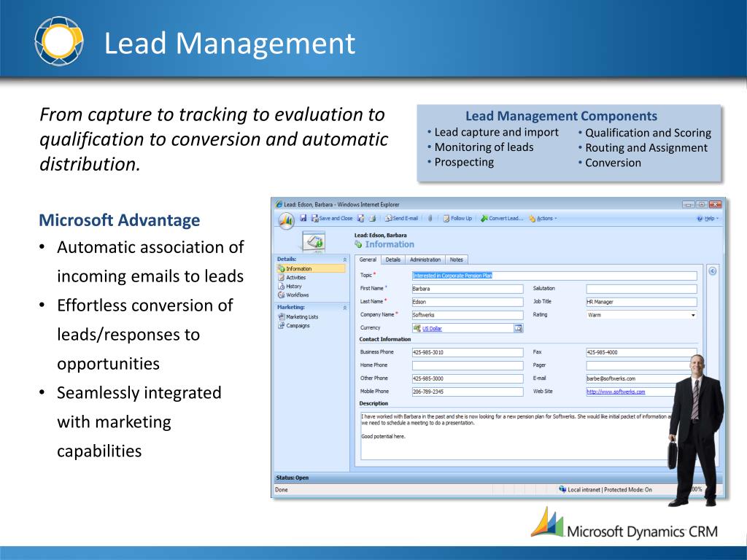This screenshot has height=560, width=747.
Task: Open the Notes tab
Action: [457, 260]
